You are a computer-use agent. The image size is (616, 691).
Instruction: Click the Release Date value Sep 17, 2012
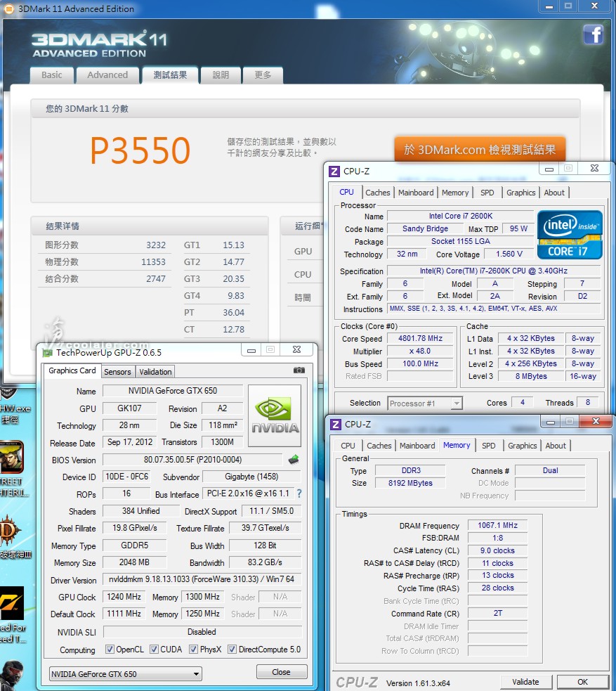tap(129, 442)
